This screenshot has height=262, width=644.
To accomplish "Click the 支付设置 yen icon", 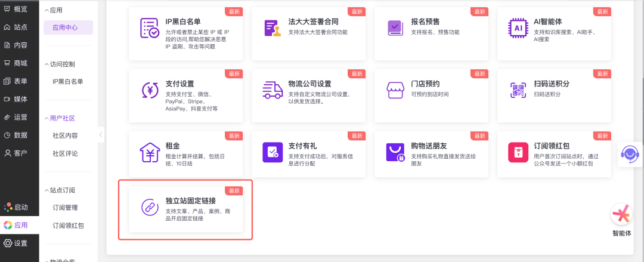I will (x=150, y=90).
